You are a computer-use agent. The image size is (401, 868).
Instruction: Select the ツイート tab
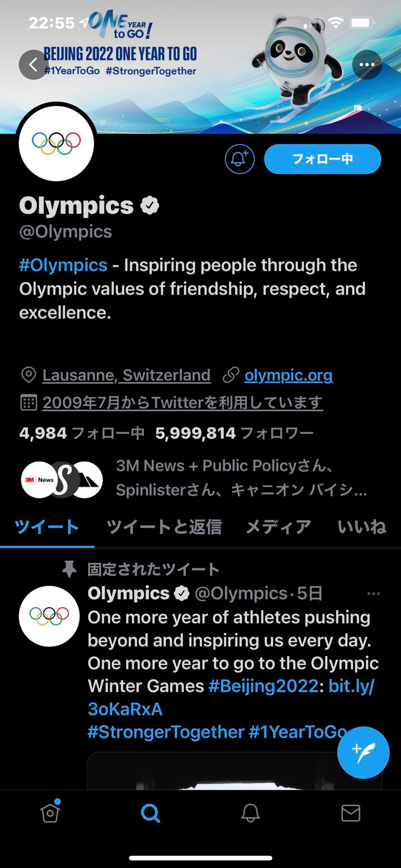[x=47, y=527]
